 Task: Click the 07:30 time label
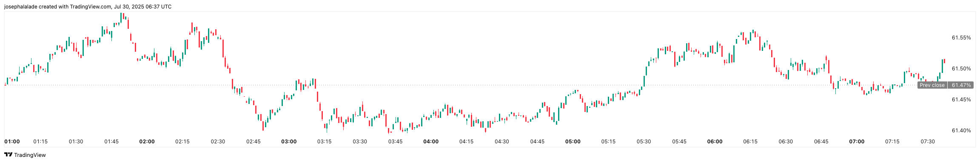(x=928, y=141)
